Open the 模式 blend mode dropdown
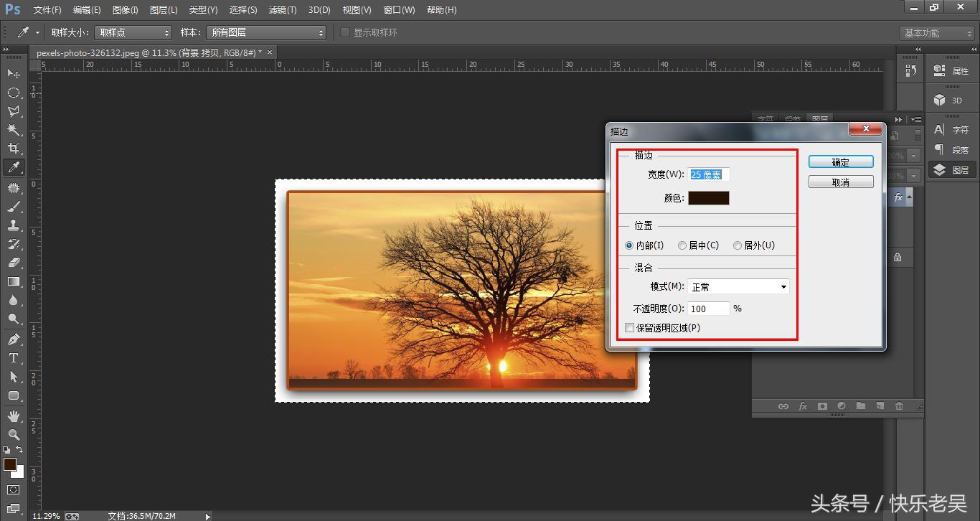The image size is (980, 521). 738,287
